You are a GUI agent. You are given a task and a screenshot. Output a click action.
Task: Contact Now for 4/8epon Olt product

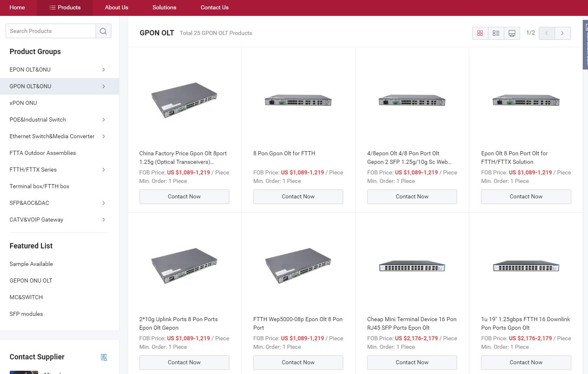click(412, 196)
